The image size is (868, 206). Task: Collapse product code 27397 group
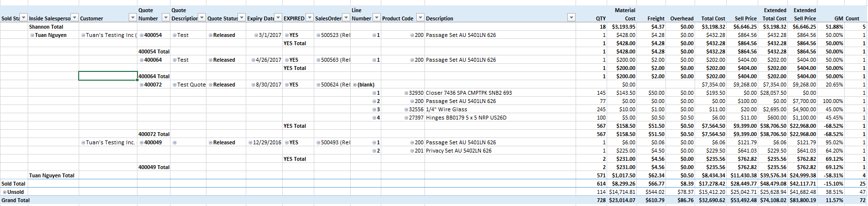pyautogui.click(x=406, y=118)
